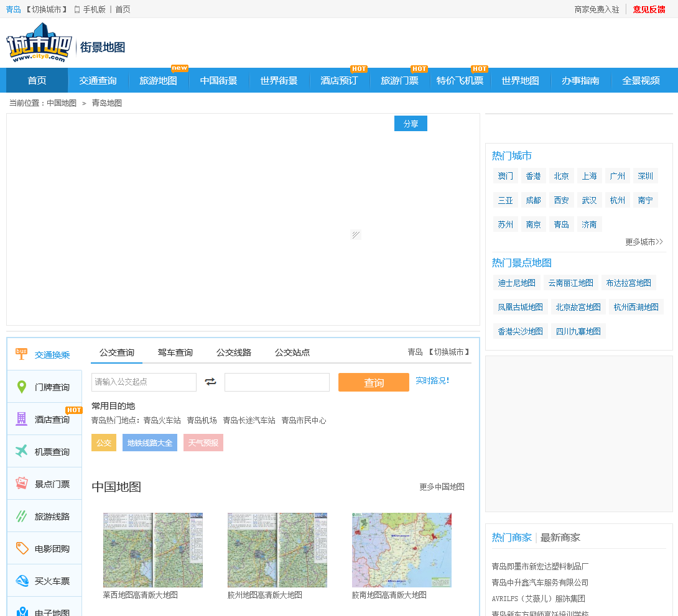Screen dimensions: 678x616
Task: Open 全景视频 navigation item
Action: pos(641,80)
